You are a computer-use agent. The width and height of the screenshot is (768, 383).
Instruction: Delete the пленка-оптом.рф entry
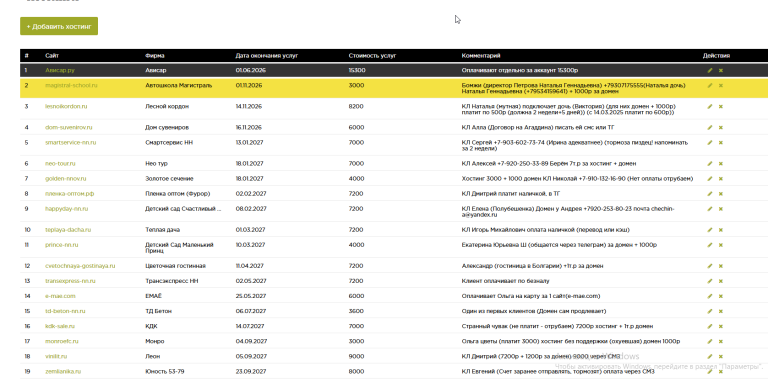point(720,194)
